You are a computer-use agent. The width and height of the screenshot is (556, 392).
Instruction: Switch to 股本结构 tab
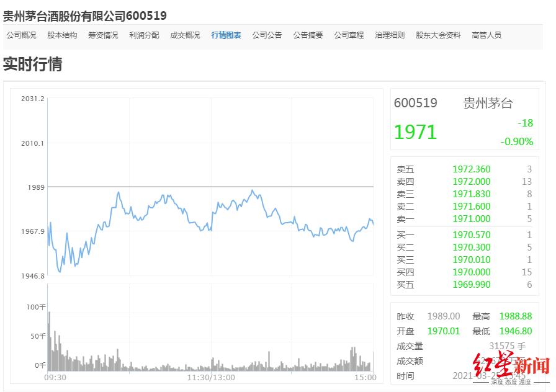(62, 35)
